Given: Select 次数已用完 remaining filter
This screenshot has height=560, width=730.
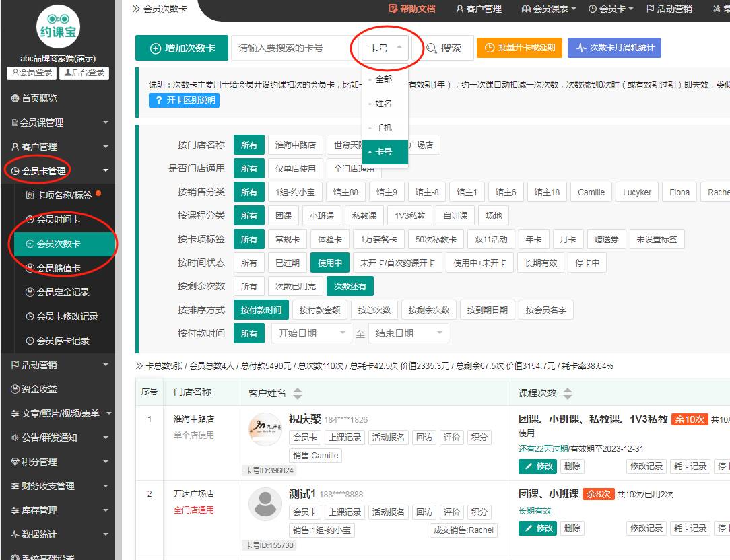Looking at the screenshot, I should pyautogui.click(x=295, y=286).
